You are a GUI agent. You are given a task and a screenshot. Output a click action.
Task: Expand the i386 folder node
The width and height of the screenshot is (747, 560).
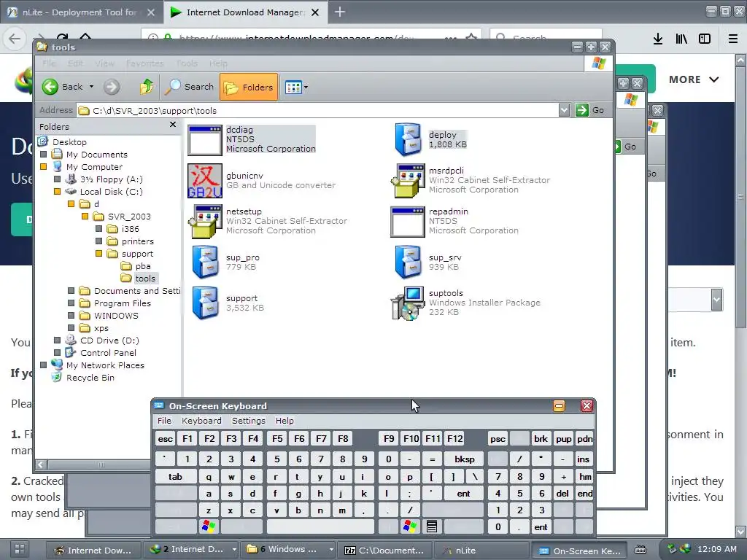pos(98,228)
